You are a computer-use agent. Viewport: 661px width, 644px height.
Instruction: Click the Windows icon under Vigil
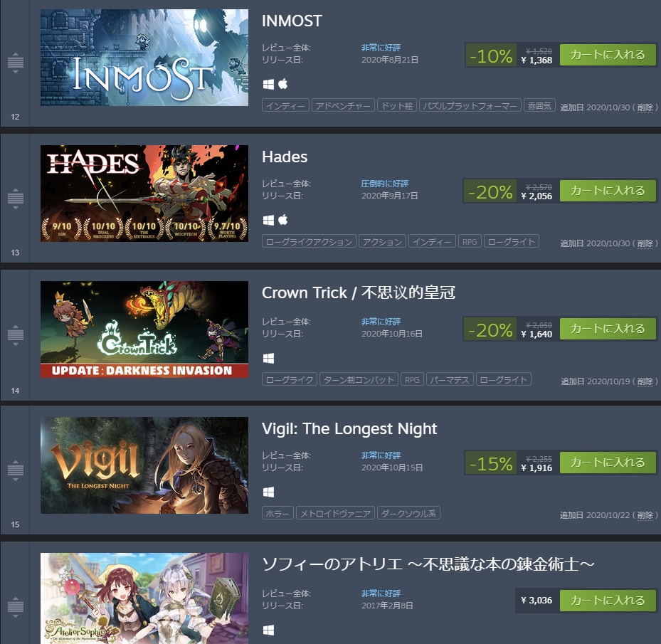tap(268, 492)
